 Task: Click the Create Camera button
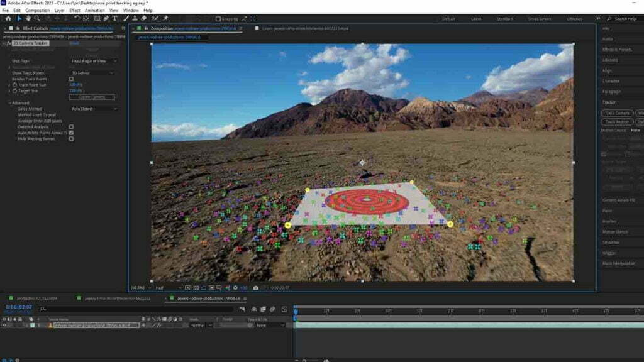[92, 97]
